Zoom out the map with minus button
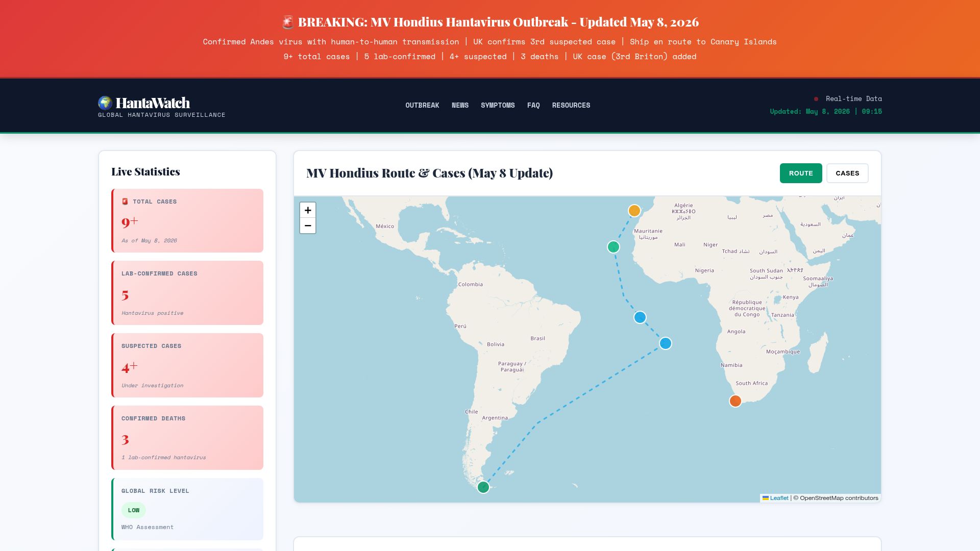The image size is (980, 551). [x=308, y=226]
